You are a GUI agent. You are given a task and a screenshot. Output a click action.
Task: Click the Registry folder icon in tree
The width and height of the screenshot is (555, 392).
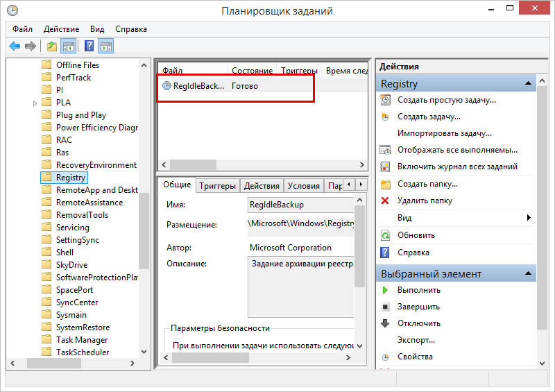click(46, 177)
